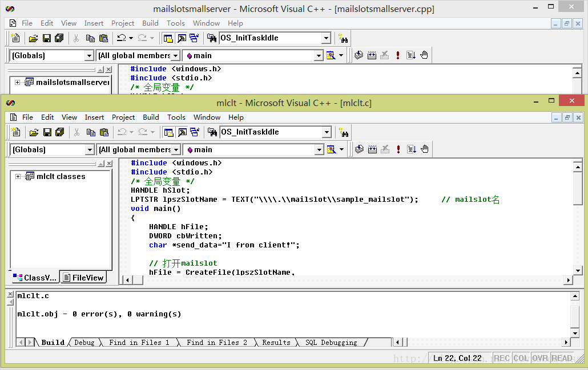The height and width of the screenshot is (370, 588).
Task: Click Search binoculars icon in mlclt toolbar
Action: click(344, 132)
